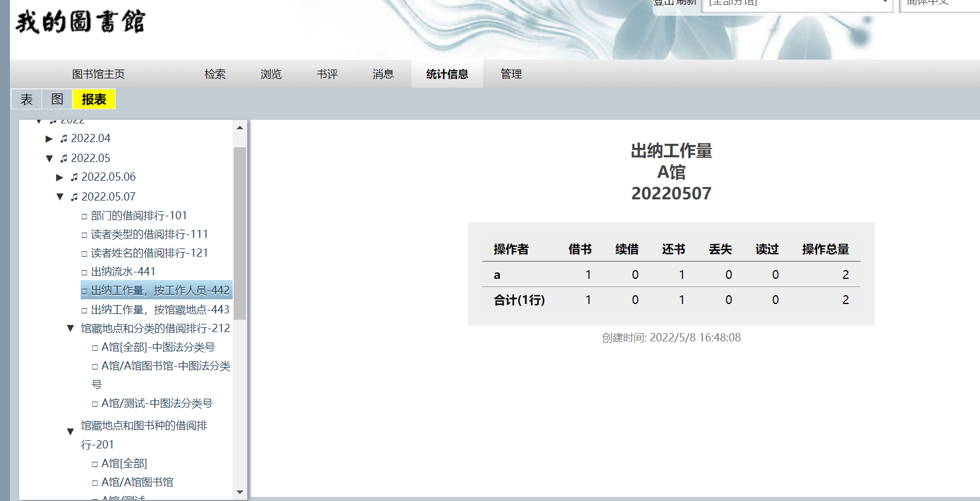Collapse the 馆藏地点和图书种的借阅排行-201 node arrow
The width and height of the screenshot is (980, 501).
pos(70,432)
